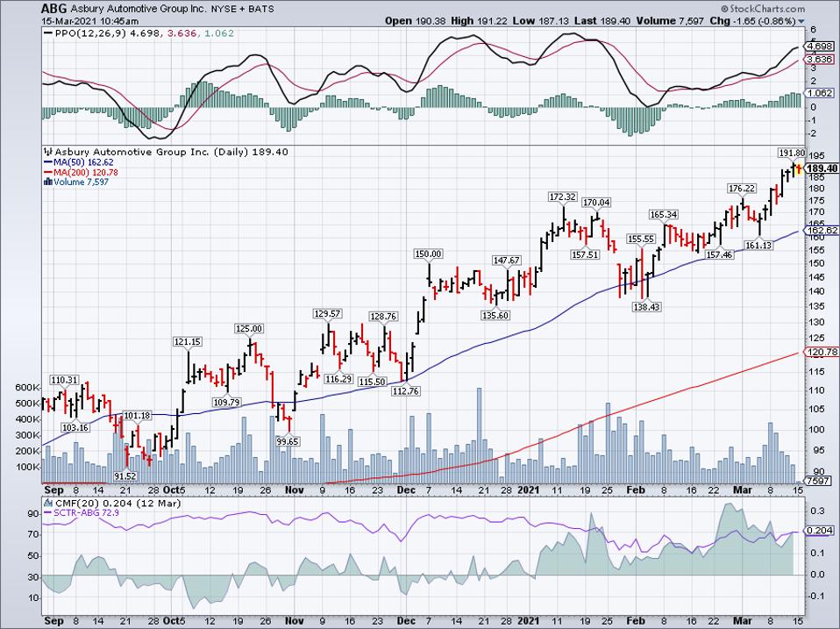Click the 103.16 low price label
Screen dimensions: 840x629
(x=75, y=427)
